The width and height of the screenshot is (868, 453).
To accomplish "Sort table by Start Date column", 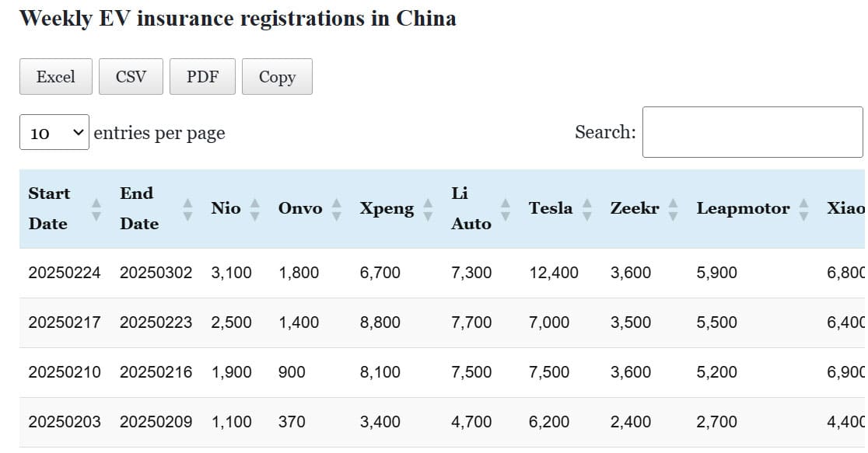I will click(x=96, y=208).
